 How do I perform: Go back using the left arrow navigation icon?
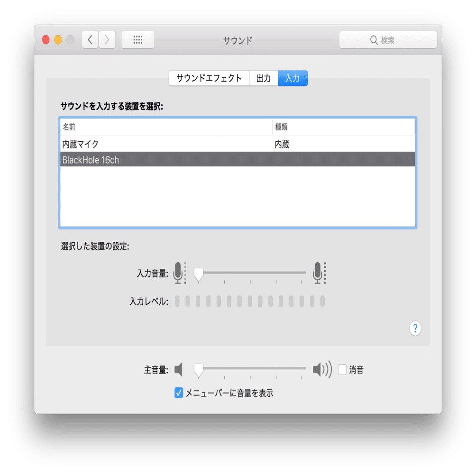[90, 40]
